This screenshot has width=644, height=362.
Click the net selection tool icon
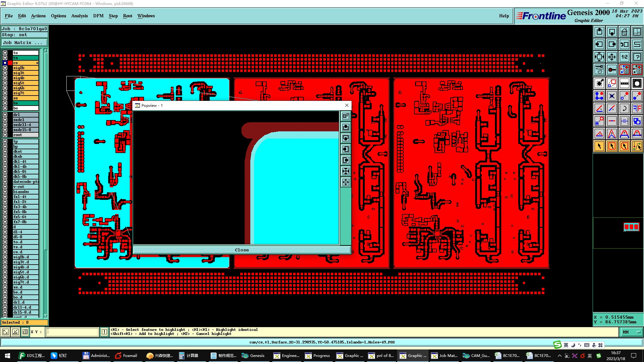coord(637,146)
